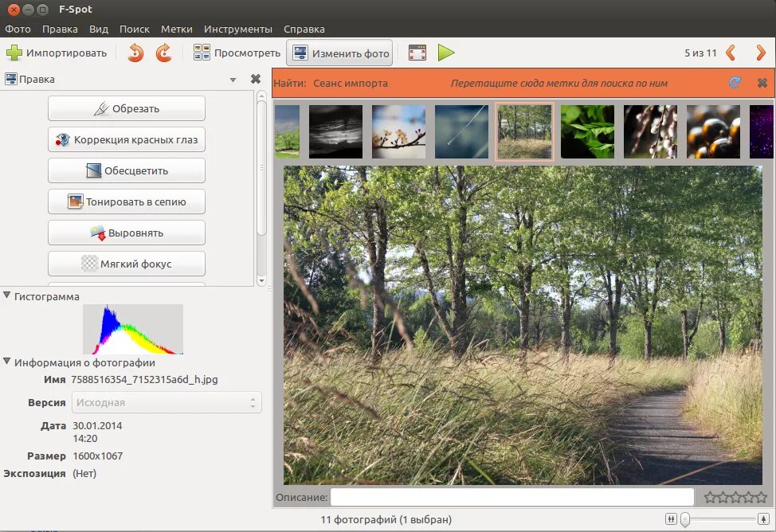Open the Справка menu
Screen dimensions: 776x532
(304, 29)
